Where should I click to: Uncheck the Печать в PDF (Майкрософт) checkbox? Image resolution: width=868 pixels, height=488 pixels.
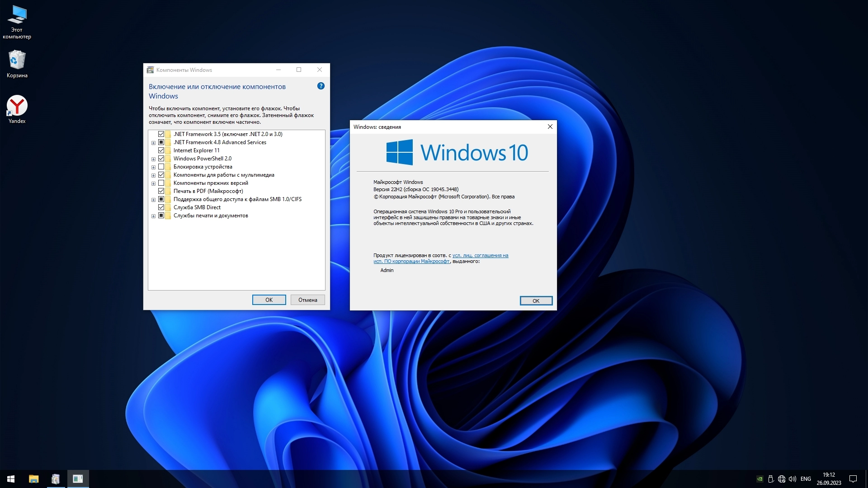coord(161,191)
